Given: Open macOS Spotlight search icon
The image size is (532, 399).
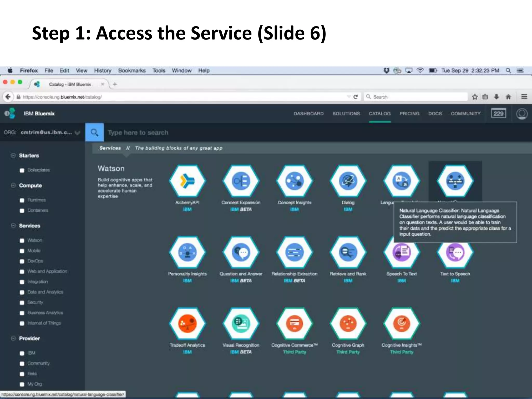Looking at the screenshot, I should [x=508, y=70].
